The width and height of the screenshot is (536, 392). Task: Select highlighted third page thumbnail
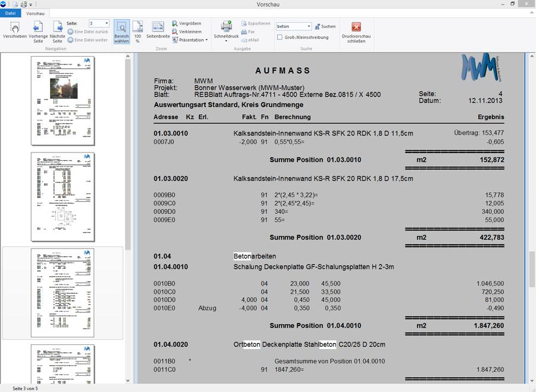(x=63, y=293)
